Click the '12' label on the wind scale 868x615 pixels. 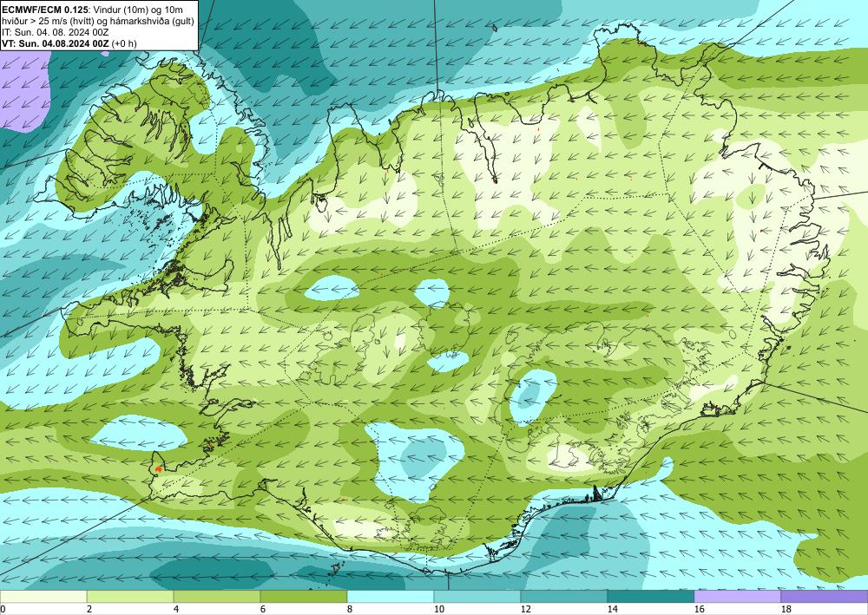[526, 610]
